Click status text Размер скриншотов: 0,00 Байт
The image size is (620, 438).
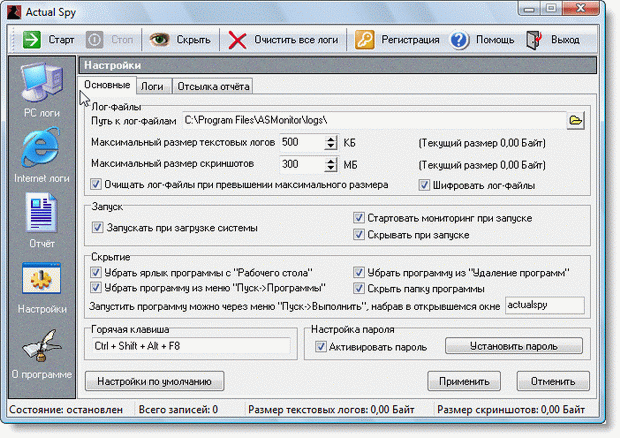[x=511, y=410]
